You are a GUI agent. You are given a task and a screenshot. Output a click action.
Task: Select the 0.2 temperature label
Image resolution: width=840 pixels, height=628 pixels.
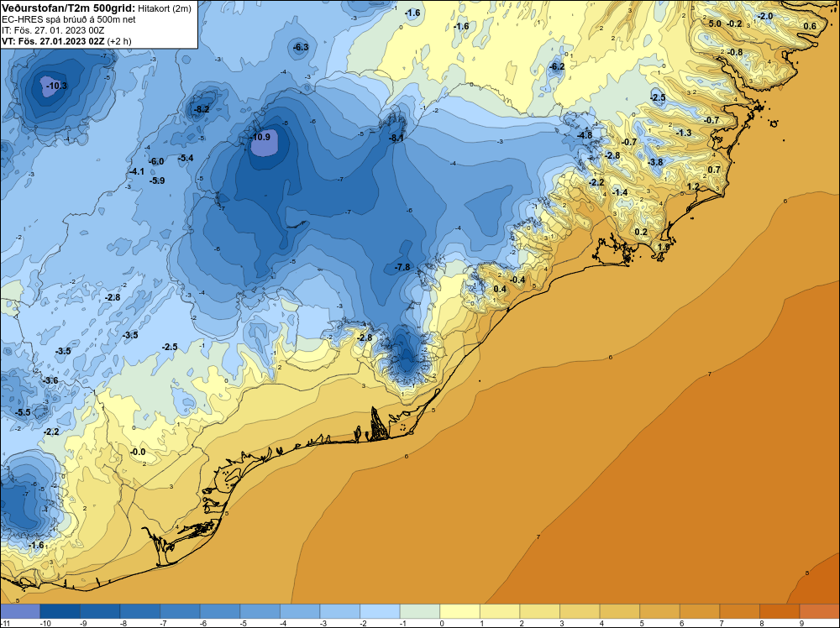click(641, 233)
